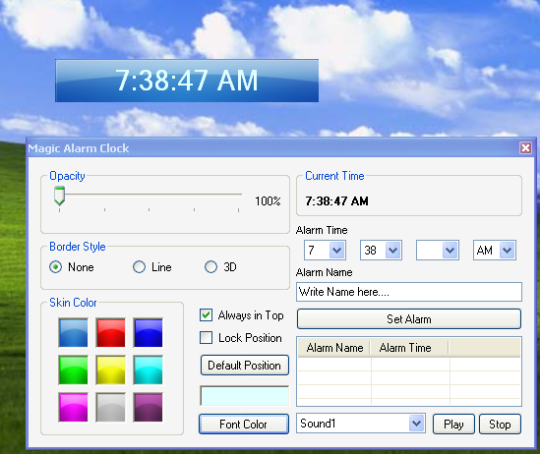The height and width of the screenshot is (454, 540).
Task: Select the light blue skin color
Action: click(x=73, y=332)
